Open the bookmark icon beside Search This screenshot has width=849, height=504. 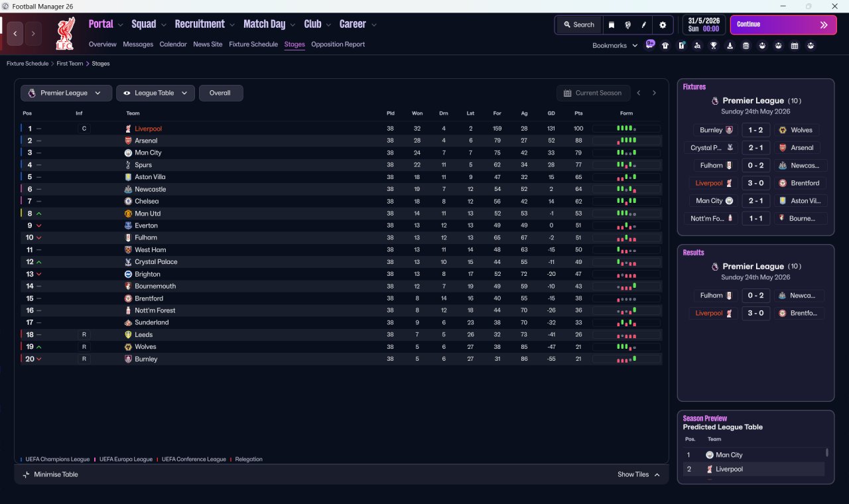(x=612, y=25)
